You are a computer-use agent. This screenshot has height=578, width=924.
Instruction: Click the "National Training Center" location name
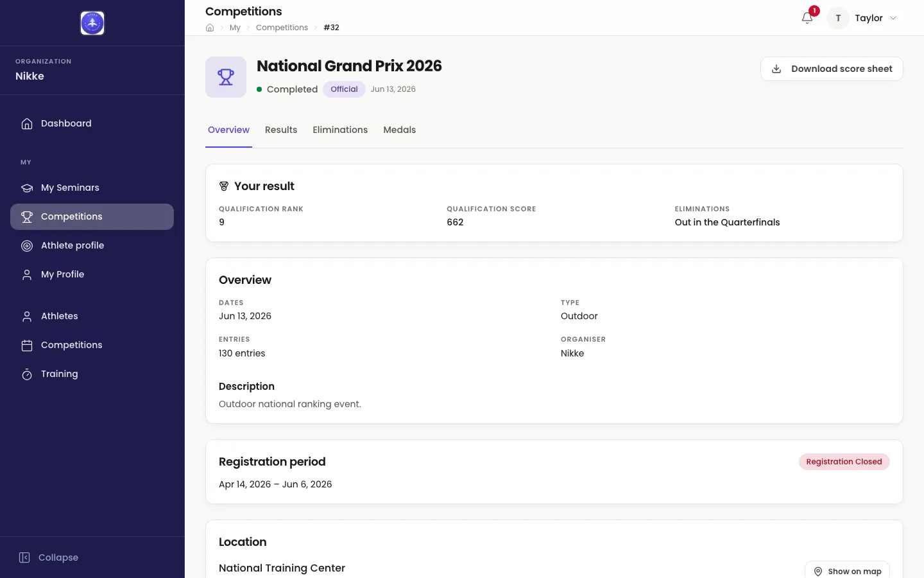[282, 568]
